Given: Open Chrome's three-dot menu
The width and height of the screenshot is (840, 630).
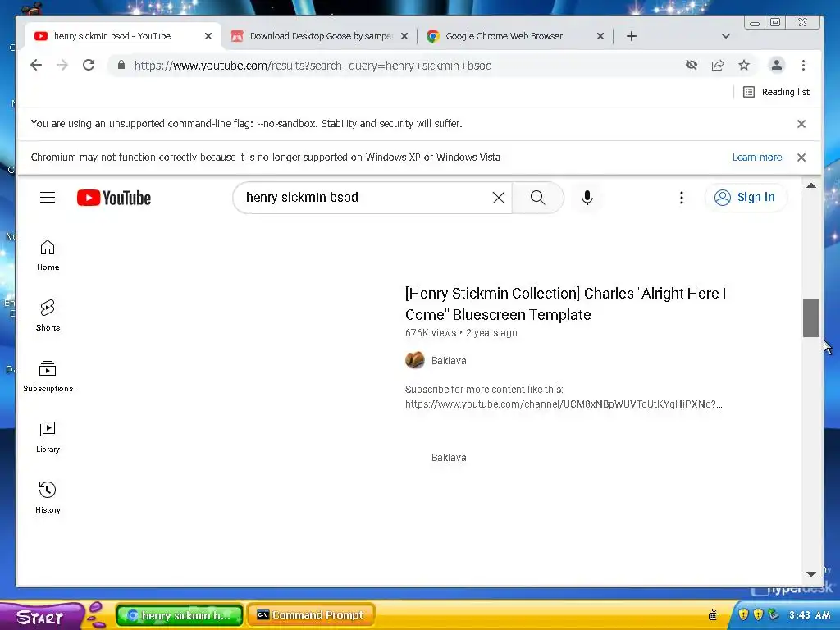Looking at the screenshot, I should pyautogui.click(x=803, y=66).
